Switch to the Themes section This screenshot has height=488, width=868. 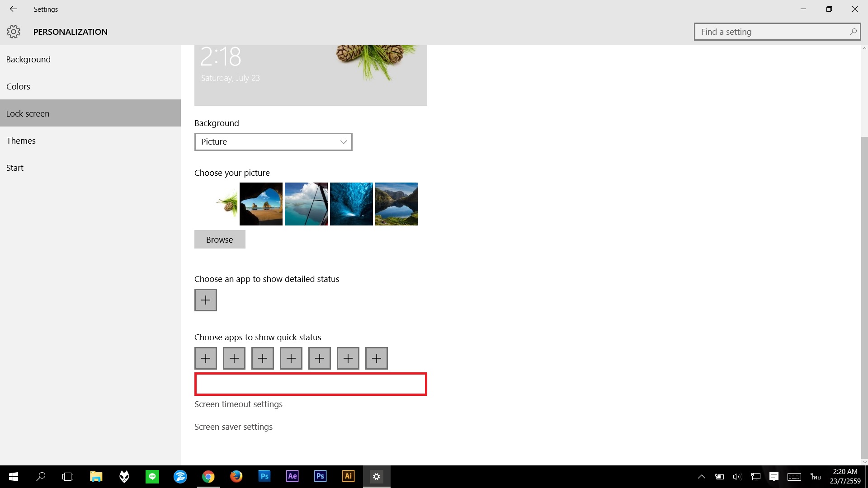(21, 141)
